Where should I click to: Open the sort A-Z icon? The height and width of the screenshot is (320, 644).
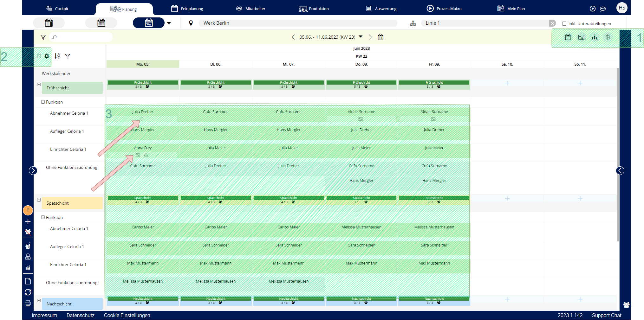click(x=57, y=56)
